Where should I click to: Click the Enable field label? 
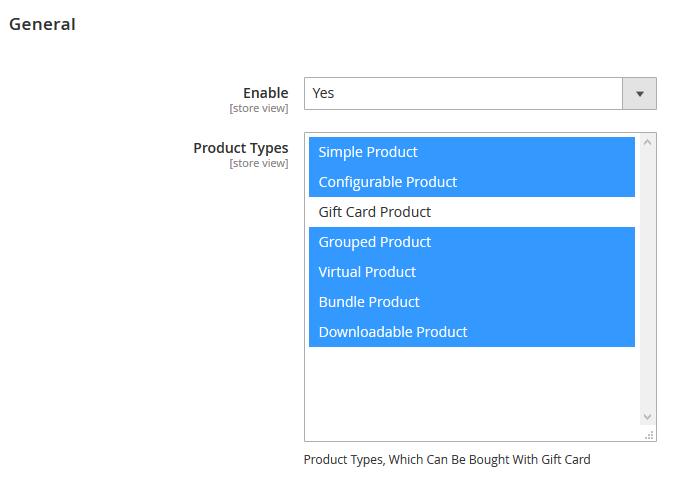[265, 93]
